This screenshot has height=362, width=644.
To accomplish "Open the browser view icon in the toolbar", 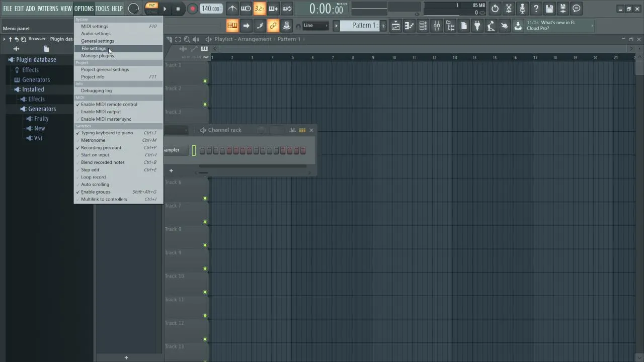I will coord(450,26).
